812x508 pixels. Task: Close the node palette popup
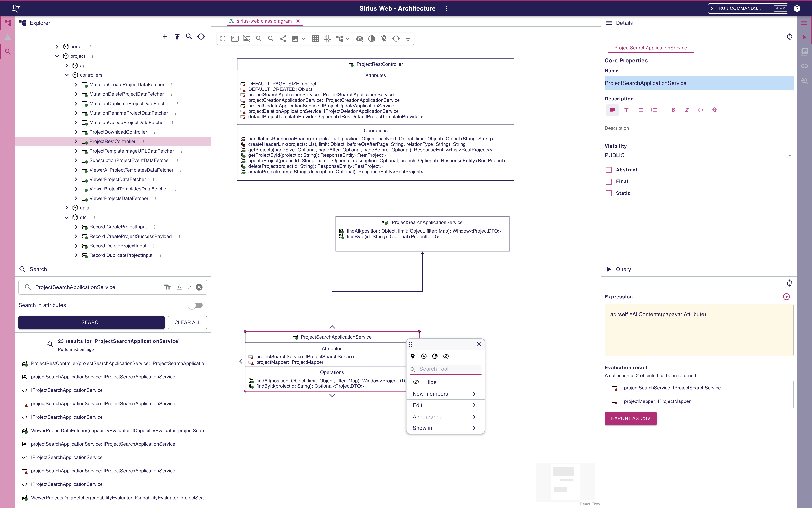tap(479, 344)
